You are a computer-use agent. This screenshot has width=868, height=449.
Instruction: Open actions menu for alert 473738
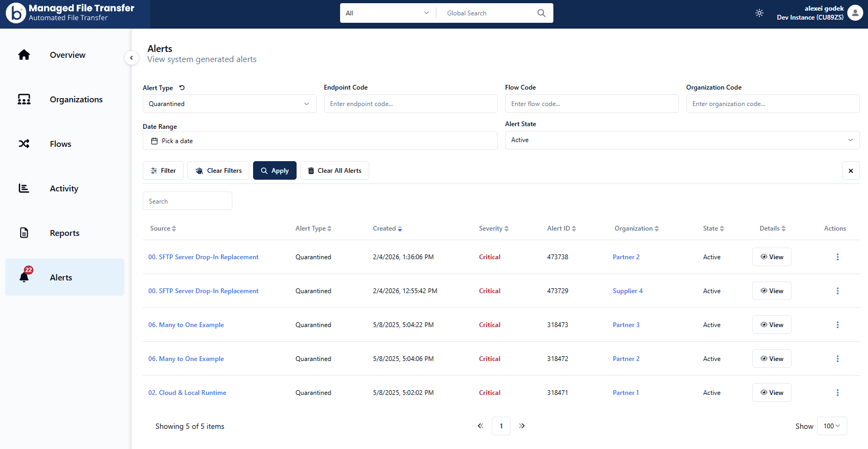tap(837, 257)
